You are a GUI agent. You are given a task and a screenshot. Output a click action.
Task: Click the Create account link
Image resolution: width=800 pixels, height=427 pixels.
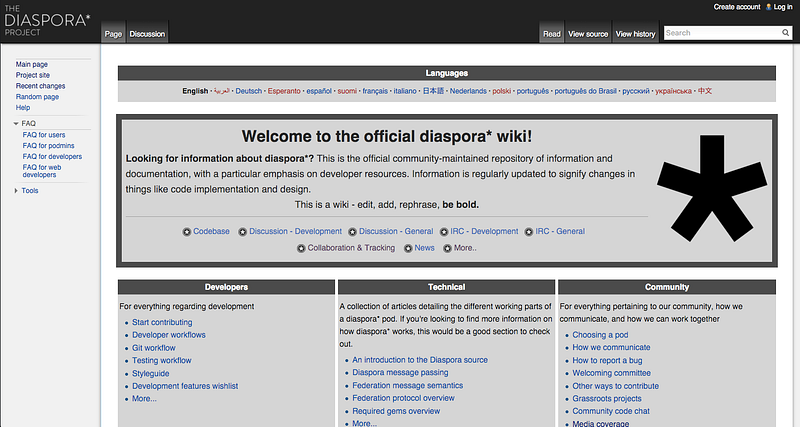tap(737, 7)
